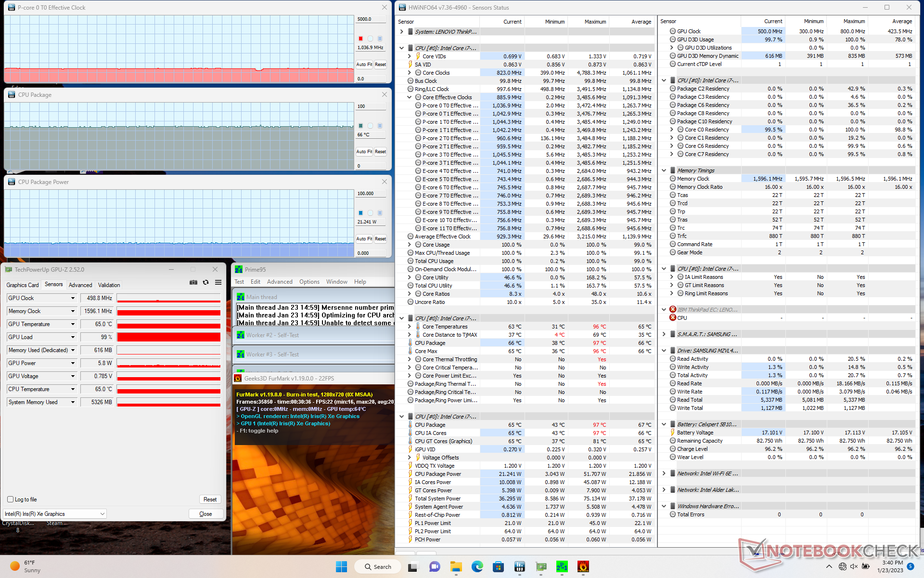Viewport: 924px width, 578px height.
Task: Click Auto Fit in the CPU Package Power graph
Action: pyautogui.click(x=364, y=238)
